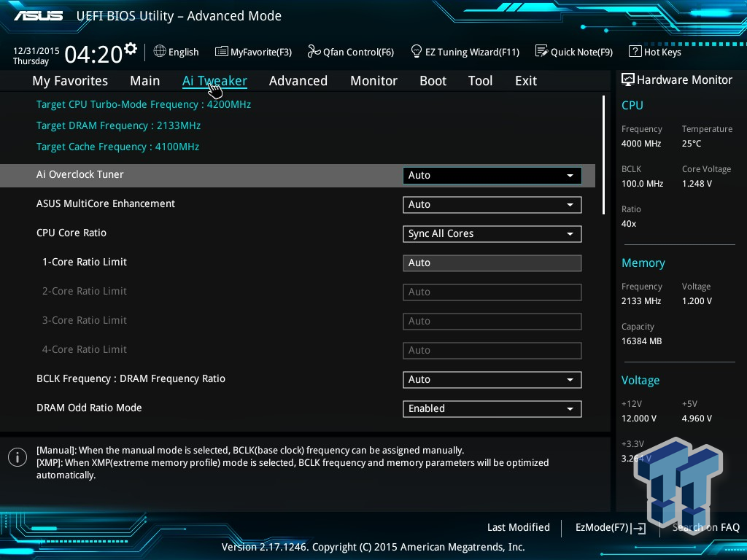Click Target DRAM Frequency : 2133MHz text

pyautogui.click(x=118, y=125)
